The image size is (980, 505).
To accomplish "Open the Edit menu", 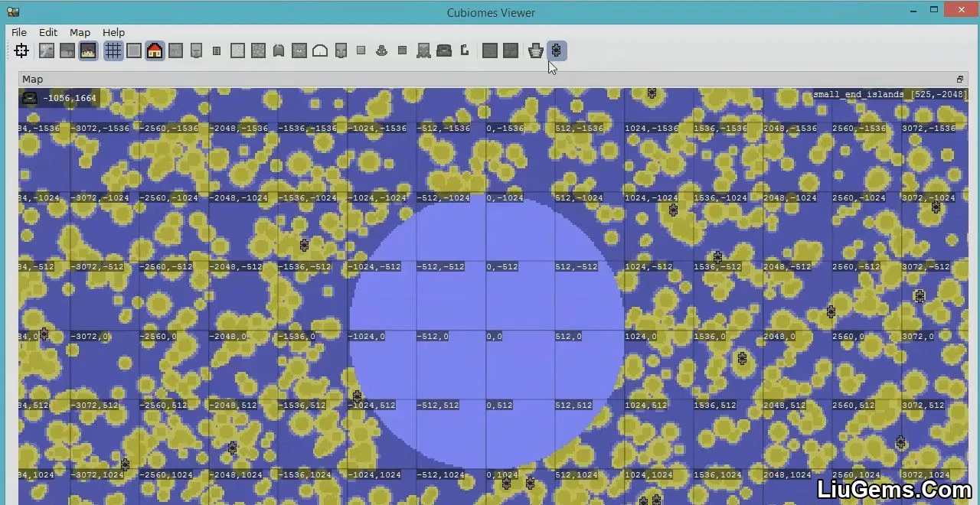I will click(48, 32).
